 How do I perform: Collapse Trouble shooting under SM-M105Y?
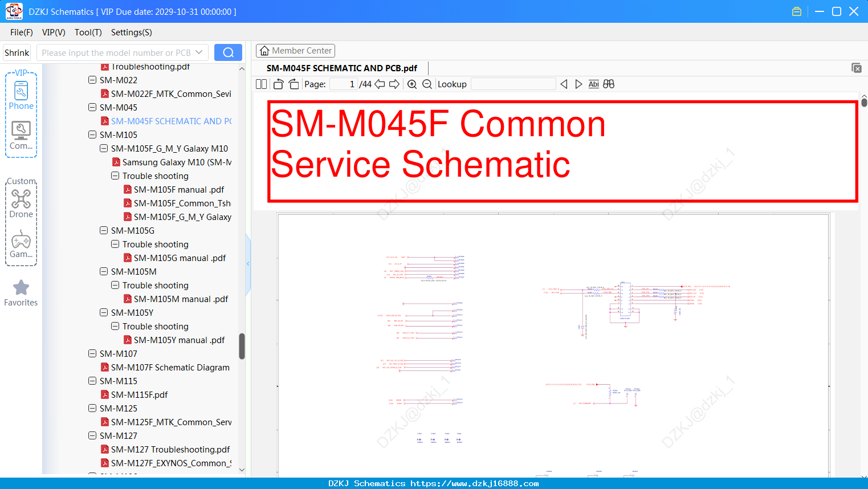click(115, 327)
